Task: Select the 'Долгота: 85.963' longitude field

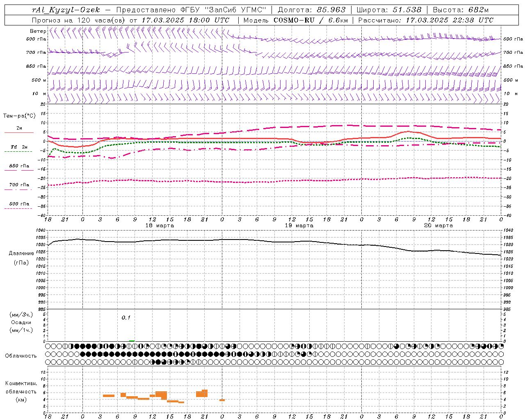Action: 312,10
